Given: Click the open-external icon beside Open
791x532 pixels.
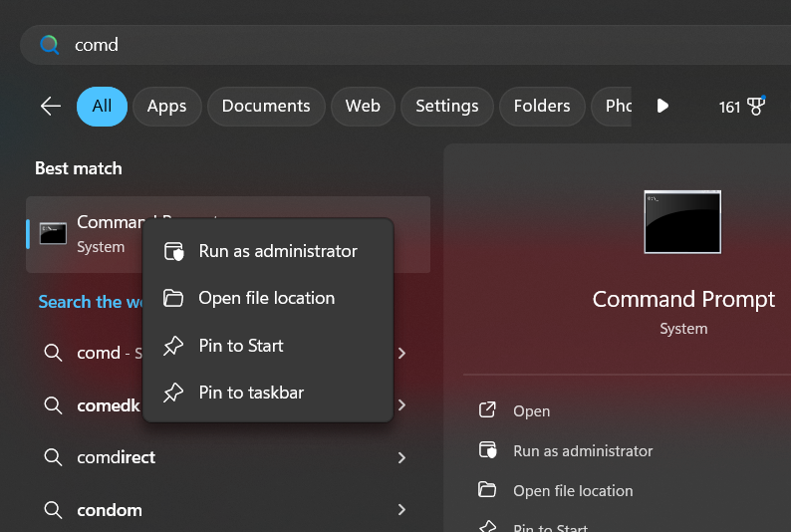Looking at the screenshot, I should point(487,410).
